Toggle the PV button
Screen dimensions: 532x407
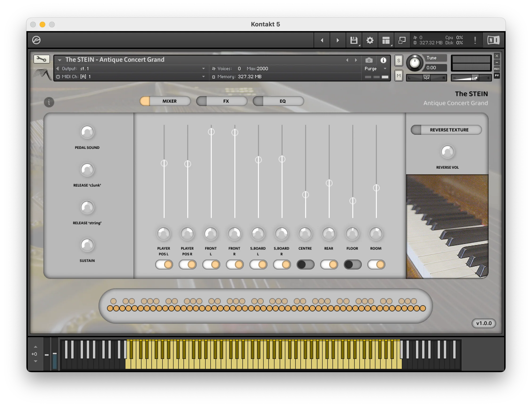497,75
